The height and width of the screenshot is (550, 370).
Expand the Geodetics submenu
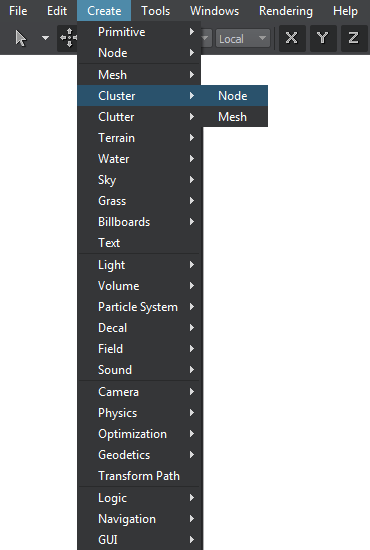(x=139, y=455)
